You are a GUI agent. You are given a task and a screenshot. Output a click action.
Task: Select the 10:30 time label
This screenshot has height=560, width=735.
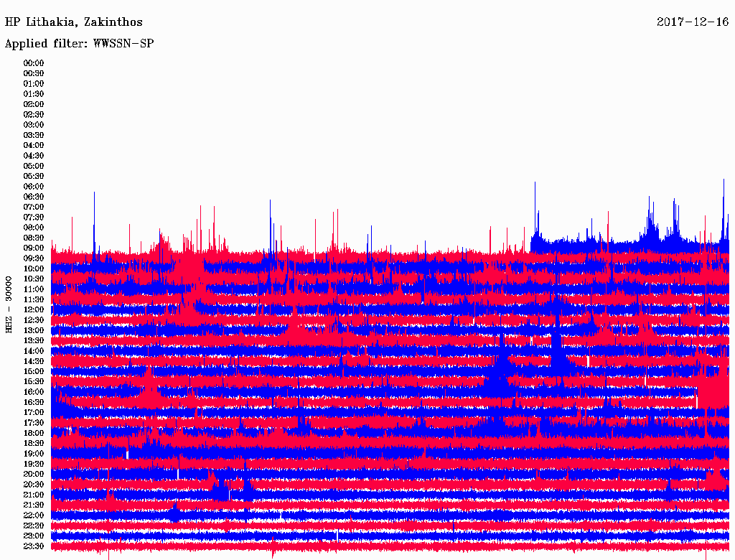pyautogui.click(x=34, y=279)
